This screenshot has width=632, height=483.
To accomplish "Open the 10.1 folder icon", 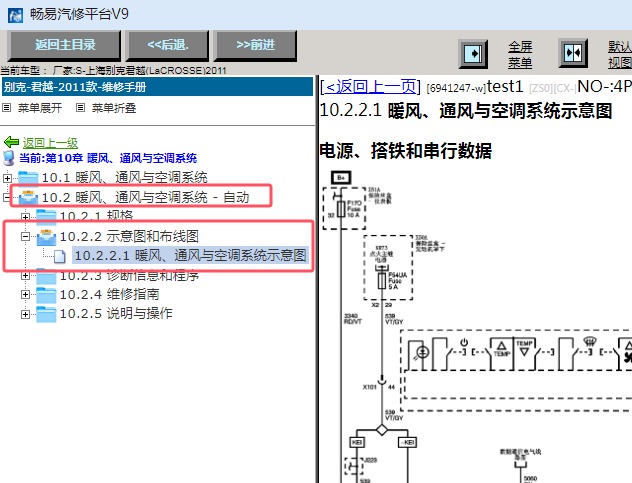I will pos(28,177).
